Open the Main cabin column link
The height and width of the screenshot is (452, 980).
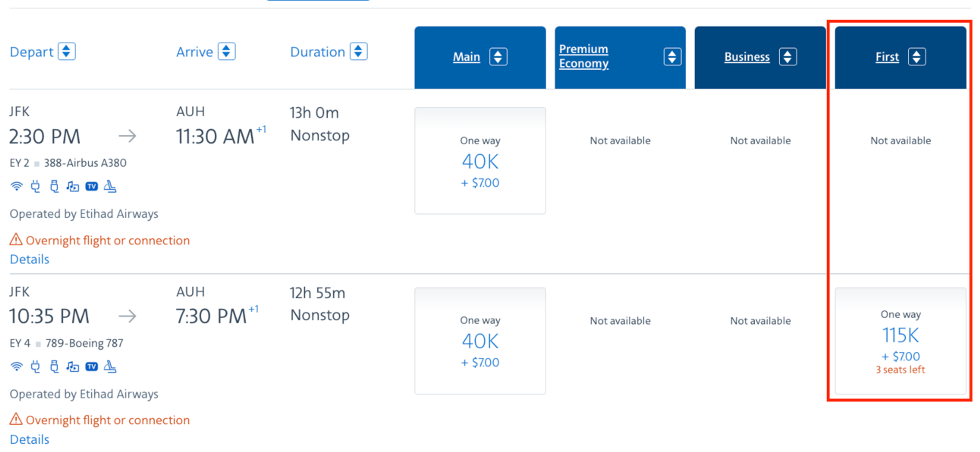coord(467,57)
